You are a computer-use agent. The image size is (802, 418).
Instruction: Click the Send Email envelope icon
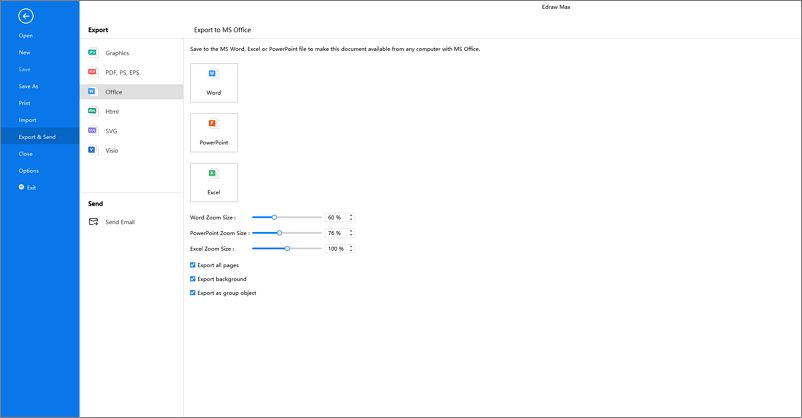point(94,222)
